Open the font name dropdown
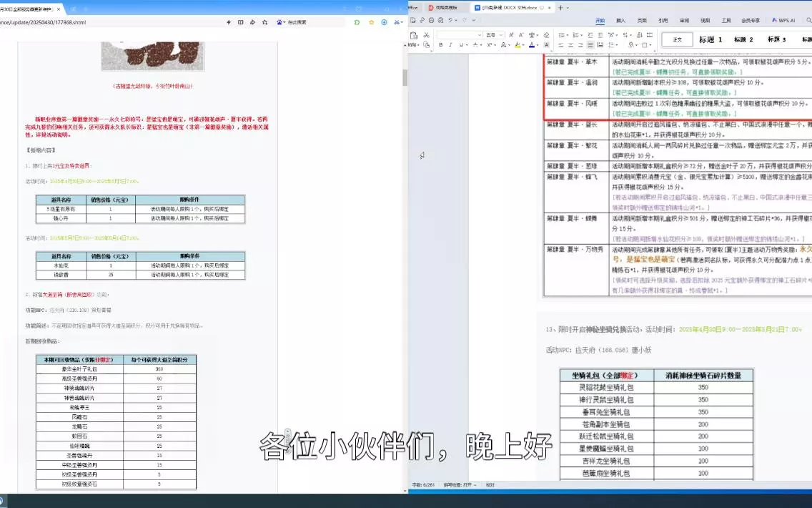 point(480,35)
